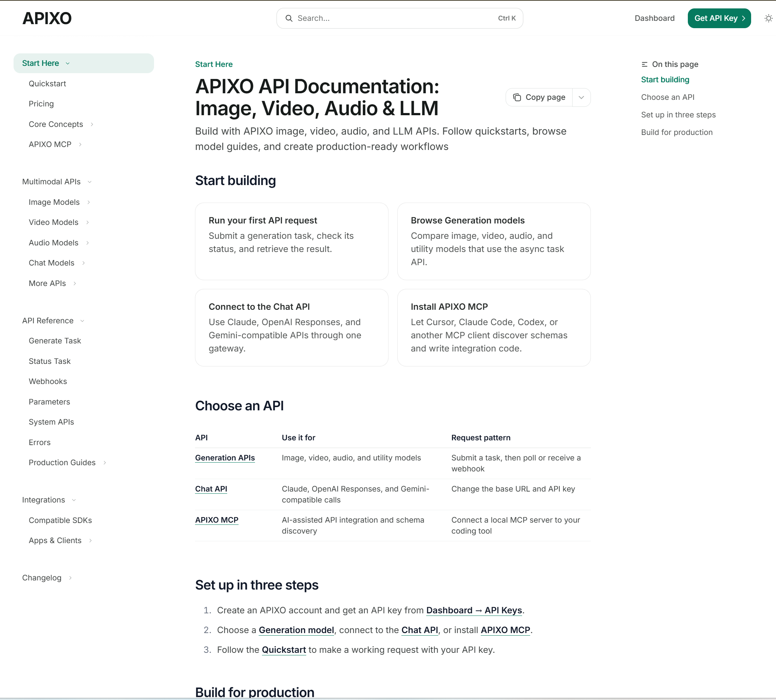Expand the Video Models submenu
776x700 pixels.
tap(87, 222)
